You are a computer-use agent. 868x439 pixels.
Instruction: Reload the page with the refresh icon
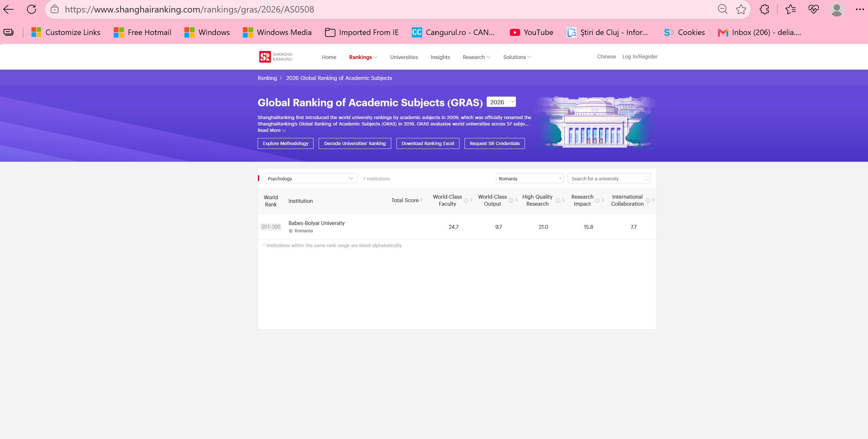tap(31, 9)
